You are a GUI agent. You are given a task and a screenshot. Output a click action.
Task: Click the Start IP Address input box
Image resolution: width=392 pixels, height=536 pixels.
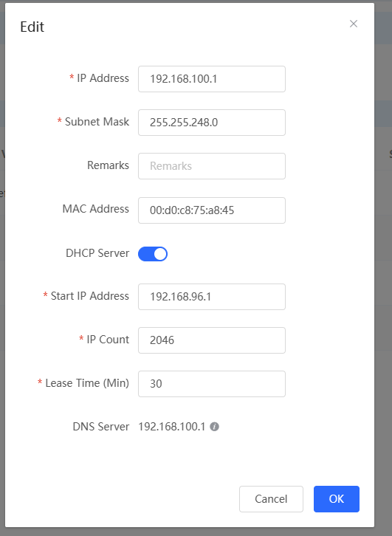point(212,297)
